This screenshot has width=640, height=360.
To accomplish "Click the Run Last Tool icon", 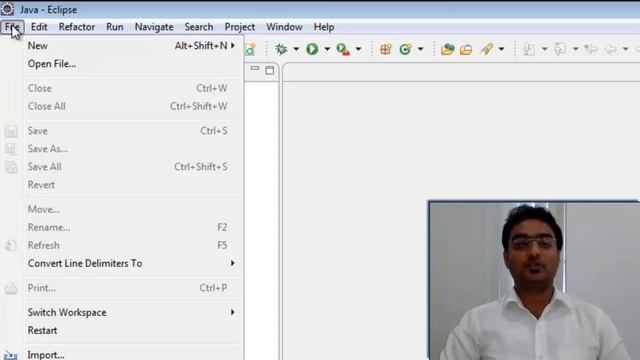I will (343, 49).
